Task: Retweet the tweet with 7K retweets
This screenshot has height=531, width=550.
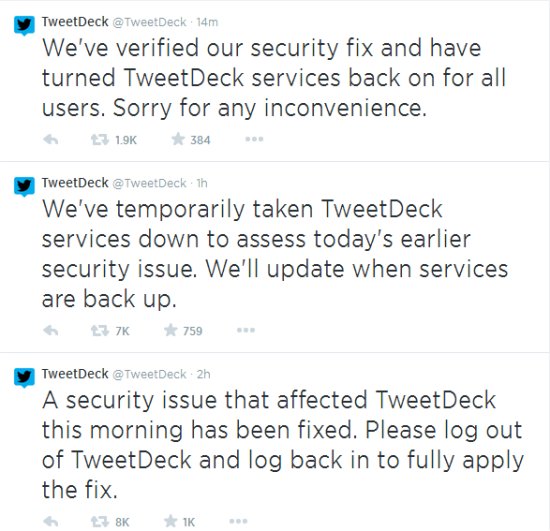Action: pyautogui.click(x=100, y=330)
